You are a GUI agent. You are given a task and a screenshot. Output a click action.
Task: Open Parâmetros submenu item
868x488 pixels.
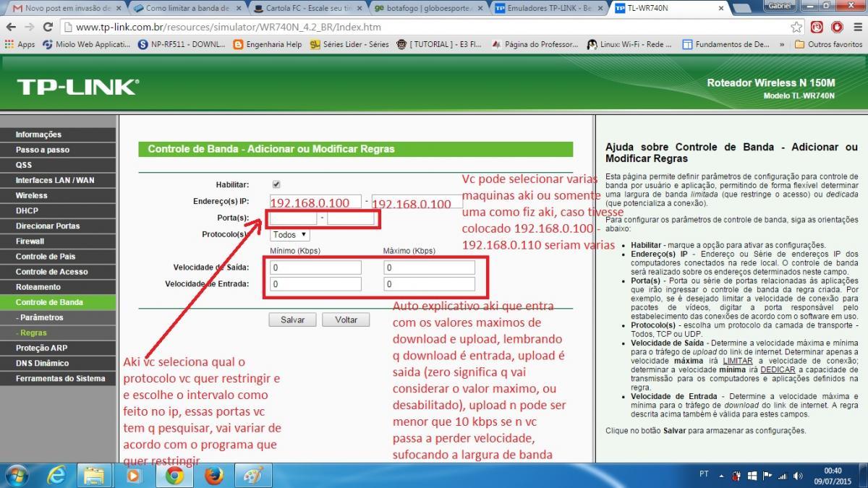coord(58,317)
